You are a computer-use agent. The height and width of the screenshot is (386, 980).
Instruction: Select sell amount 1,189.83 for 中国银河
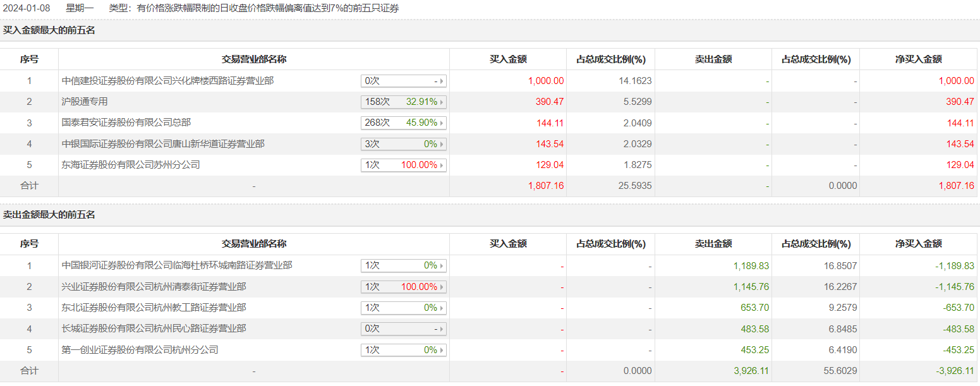751,265
